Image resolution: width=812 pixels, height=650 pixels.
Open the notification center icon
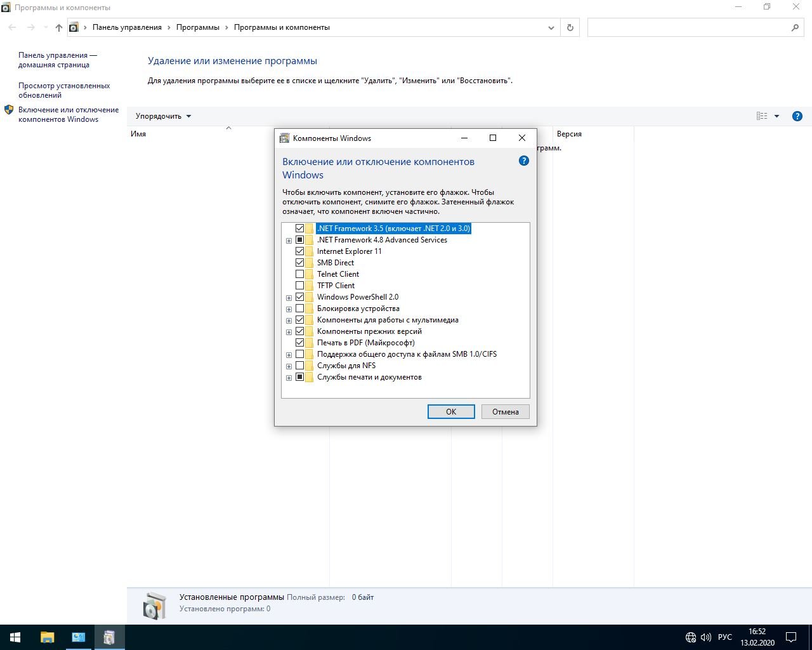click(x=791, y=637)
